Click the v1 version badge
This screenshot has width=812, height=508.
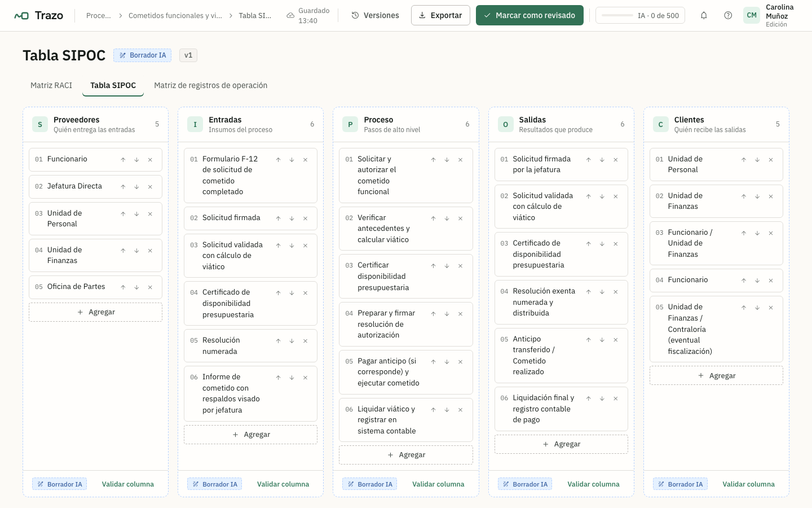[x=188, y=55]
